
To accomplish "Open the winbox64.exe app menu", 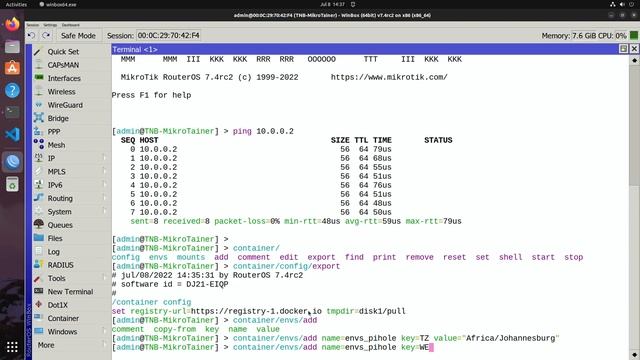I will (x=58, y=4).
